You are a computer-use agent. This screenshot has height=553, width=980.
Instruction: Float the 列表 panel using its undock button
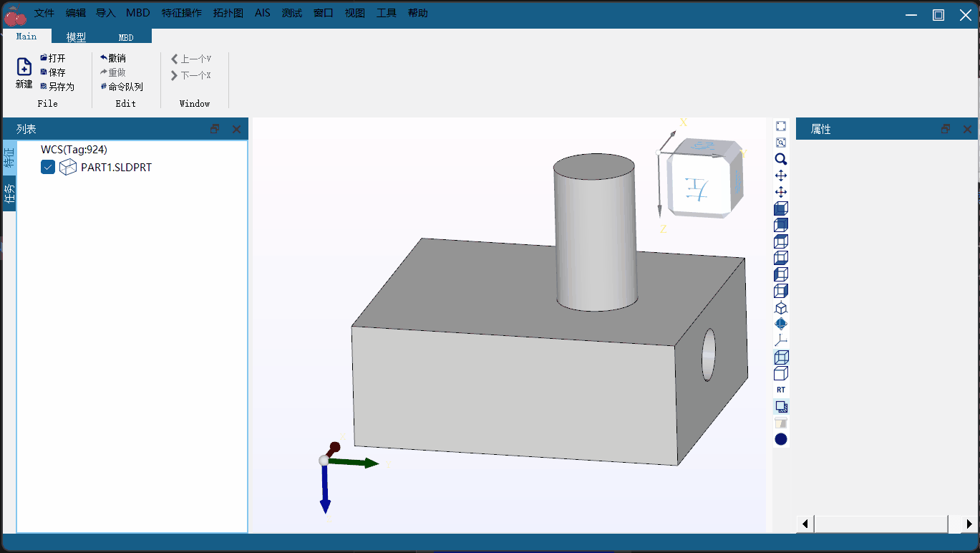(215, 130)
